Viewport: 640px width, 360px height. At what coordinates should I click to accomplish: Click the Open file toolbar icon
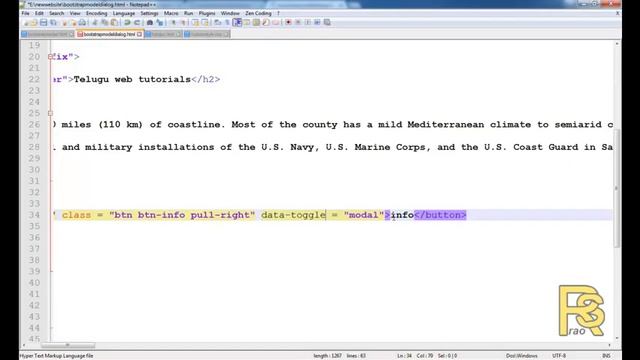(34, 22)
